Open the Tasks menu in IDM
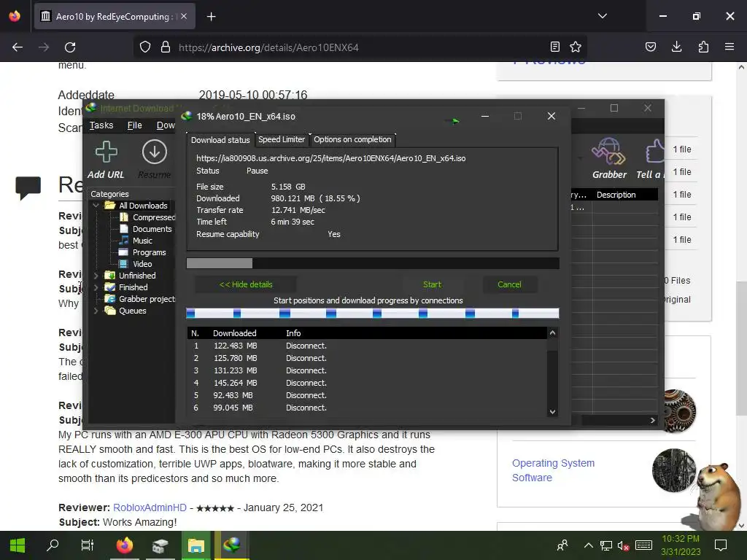747x560 pixels. pyautogui.click(x=101, y=125)
